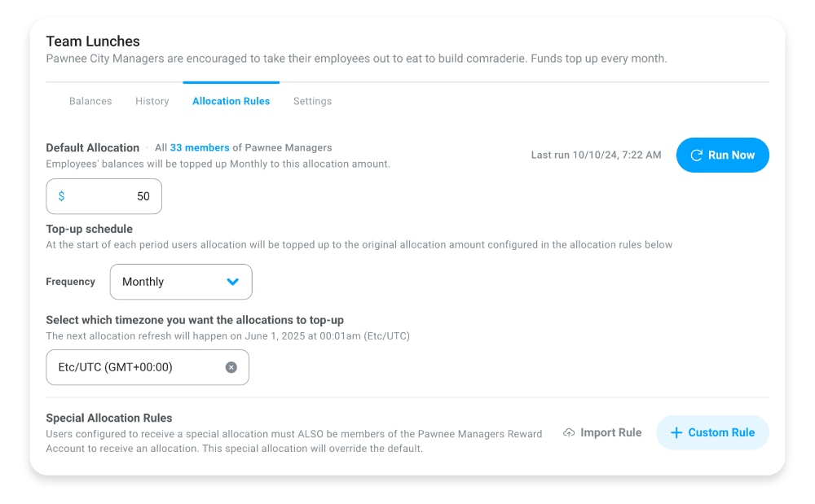The height and width of the screenshot is (504, 815).
Task: Open the History tab
Action: 152,101
